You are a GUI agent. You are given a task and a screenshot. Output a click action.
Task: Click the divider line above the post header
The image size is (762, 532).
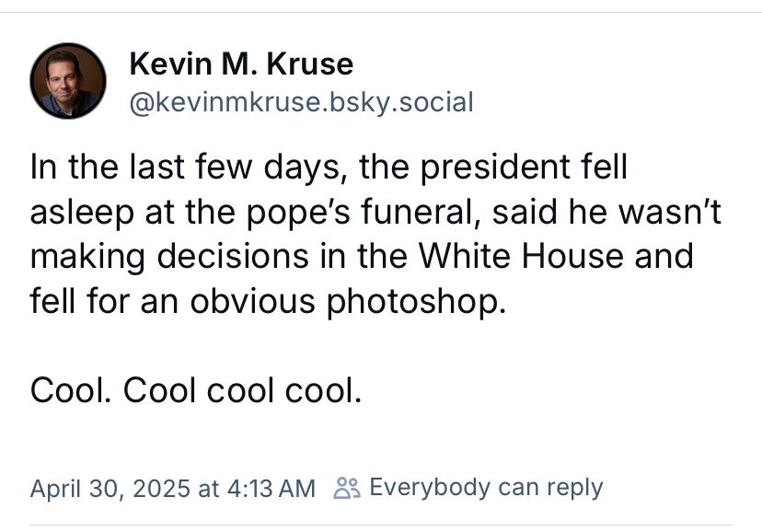point(381,13)
